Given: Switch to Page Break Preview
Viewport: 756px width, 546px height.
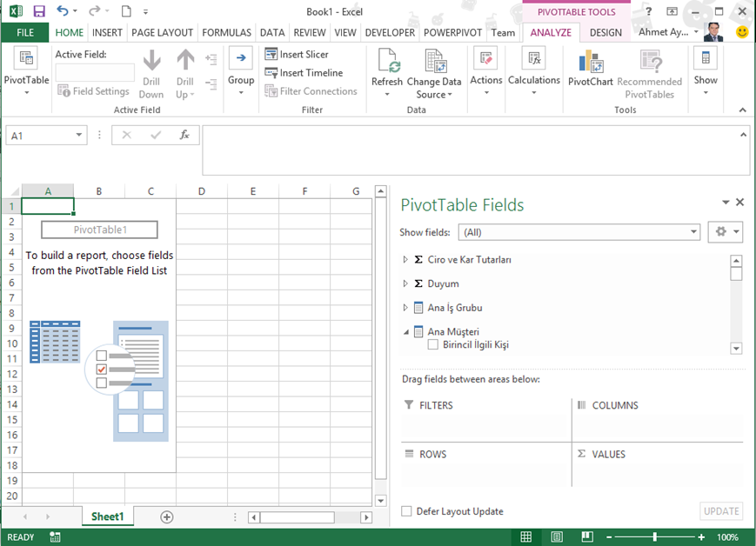Looking at the screenshot, I should coord(587,536).
